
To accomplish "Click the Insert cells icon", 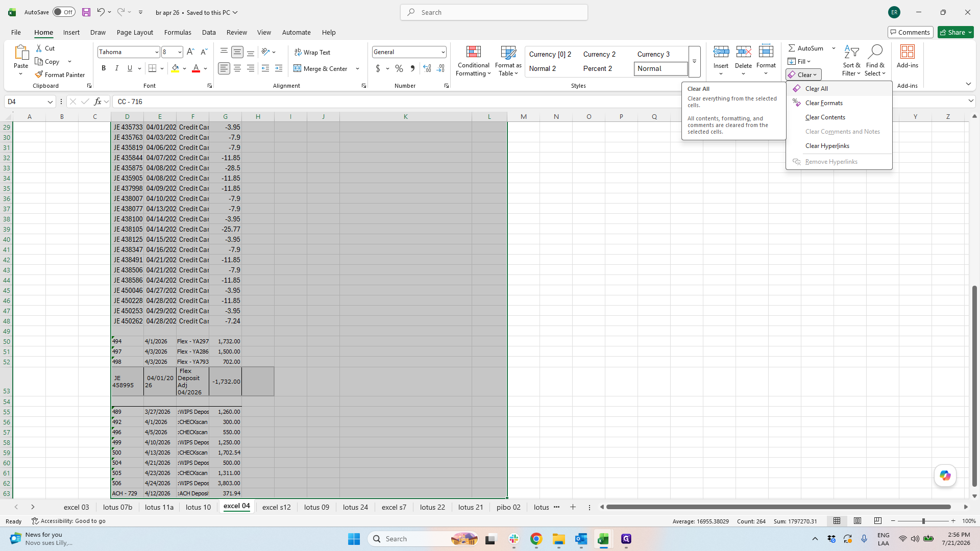I will (721, 52).
